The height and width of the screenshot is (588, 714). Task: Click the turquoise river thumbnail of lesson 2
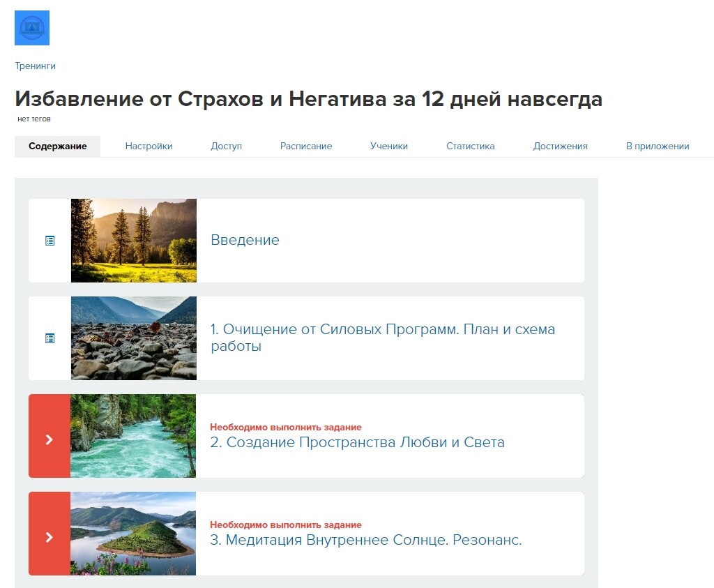coord(133,436)
